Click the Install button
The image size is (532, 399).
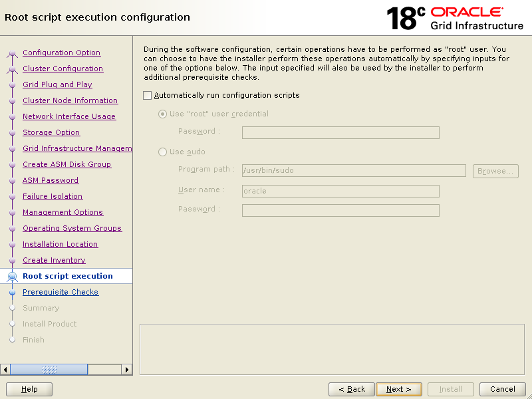(451, 389)
